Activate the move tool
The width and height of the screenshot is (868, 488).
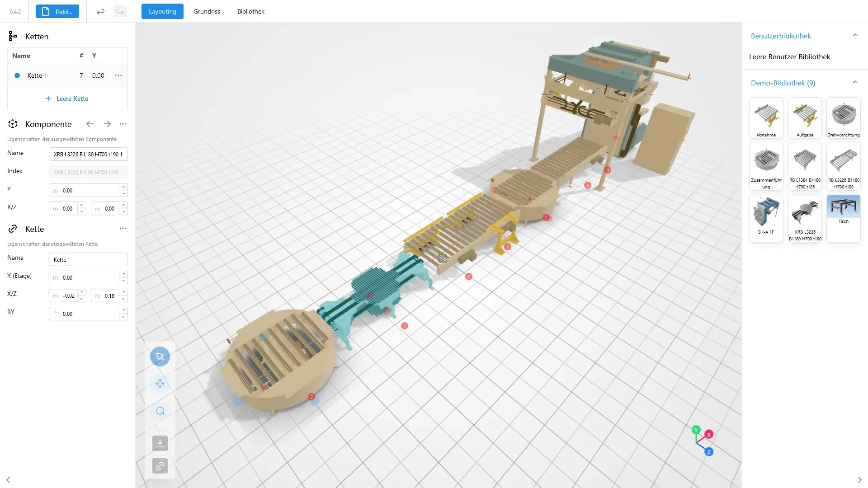coord(160,384)
